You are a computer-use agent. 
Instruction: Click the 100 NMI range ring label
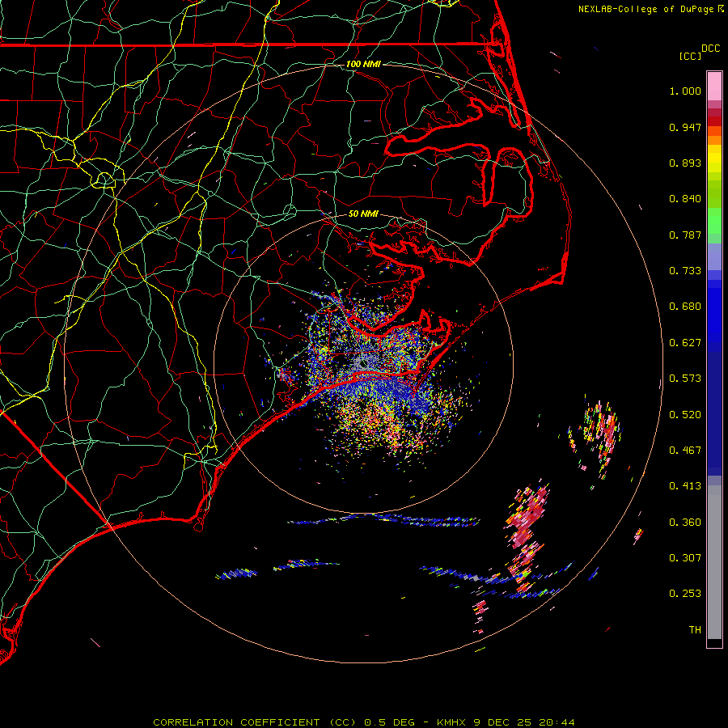point(363,64)
